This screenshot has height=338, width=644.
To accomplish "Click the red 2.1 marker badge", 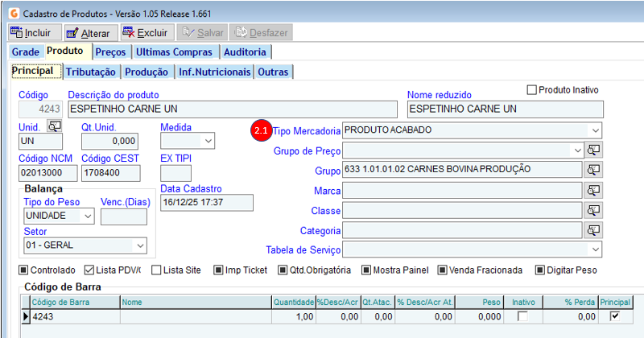I will tap(260, 130).
